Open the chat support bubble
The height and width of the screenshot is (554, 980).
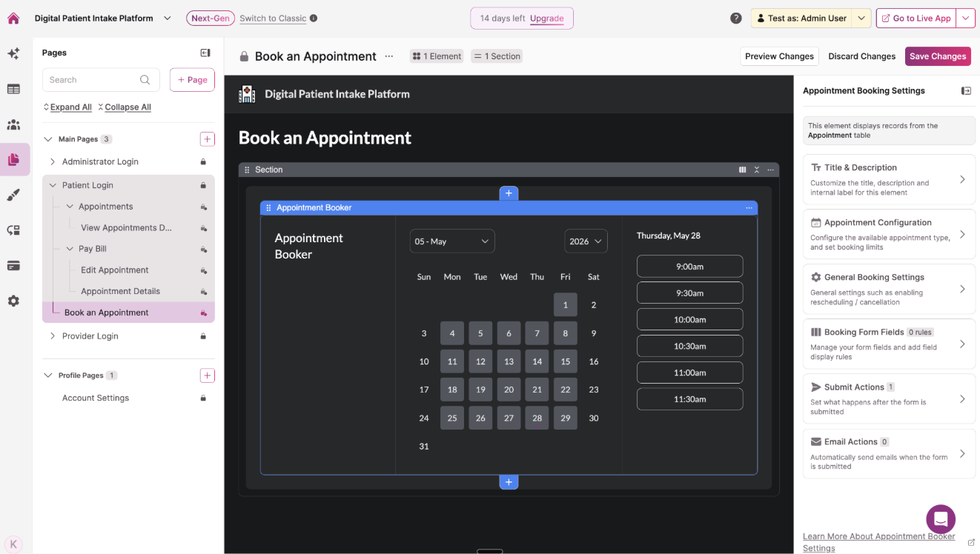(941, 519)
